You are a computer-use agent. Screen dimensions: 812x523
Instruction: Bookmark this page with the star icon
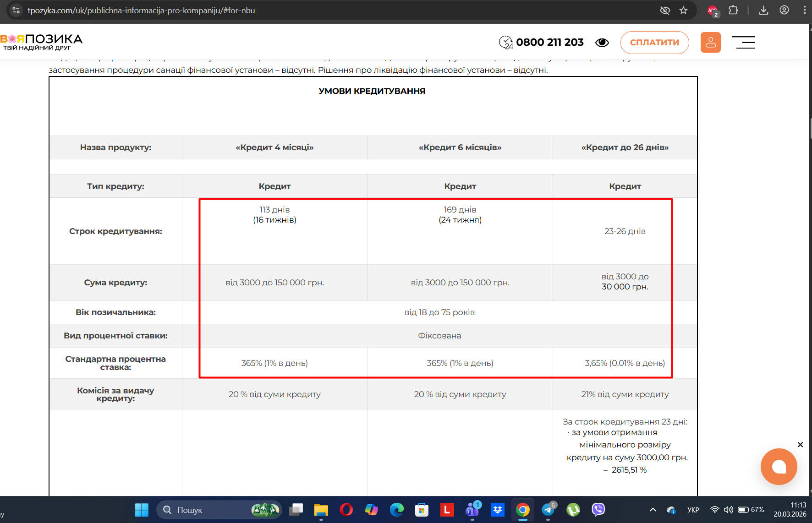coord(683,10)
